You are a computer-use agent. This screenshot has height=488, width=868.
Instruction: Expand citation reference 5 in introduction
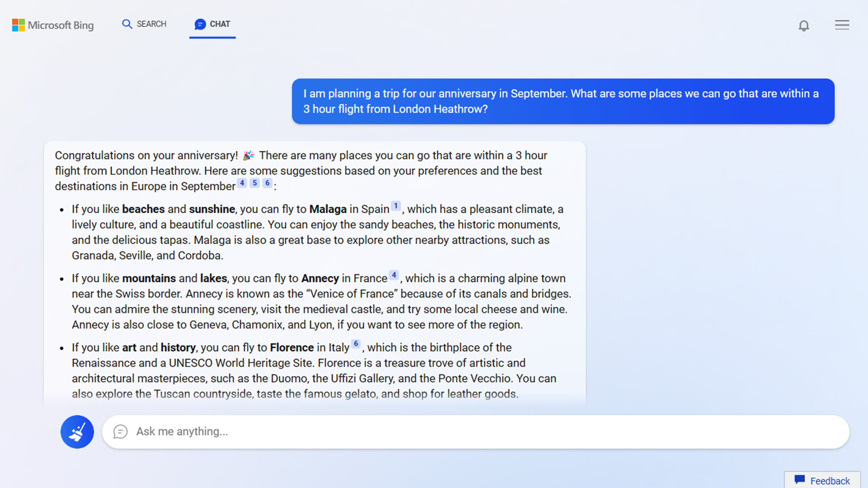(x=255, y=183)
